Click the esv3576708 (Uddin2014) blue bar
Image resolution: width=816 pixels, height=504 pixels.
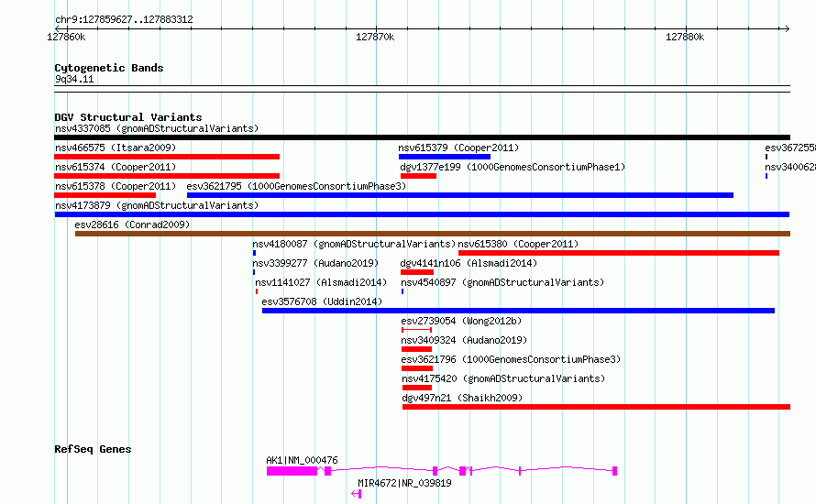click(518, 311)
